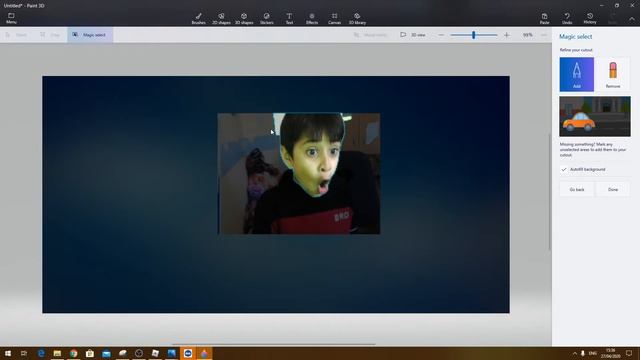The height and width of the screenshot is (360, 640).
Task: Select the Brushes tool
Action: coord(198,18)
